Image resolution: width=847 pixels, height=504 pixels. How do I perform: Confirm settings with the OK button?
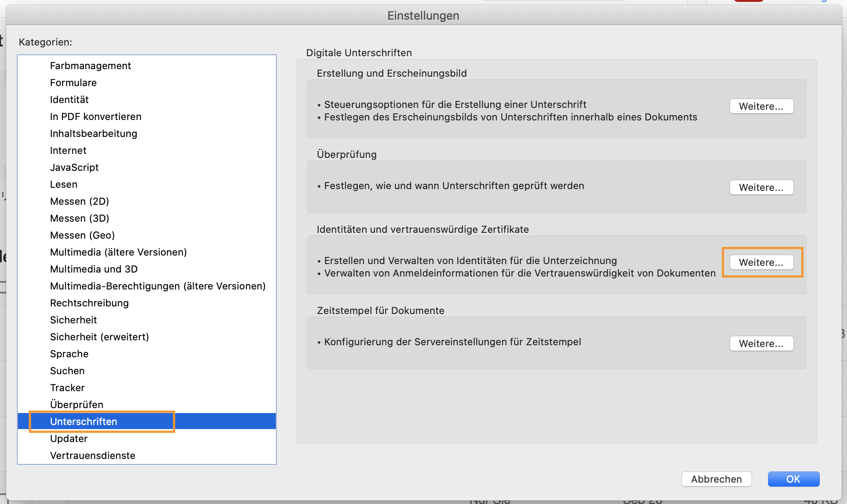coord(793,479)
